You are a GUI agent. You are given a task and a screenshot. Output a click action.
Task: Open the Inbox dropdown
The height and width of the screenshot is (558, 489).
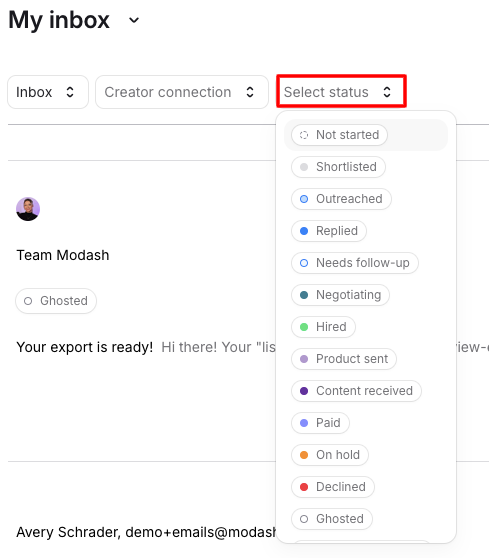click(48, 92)
